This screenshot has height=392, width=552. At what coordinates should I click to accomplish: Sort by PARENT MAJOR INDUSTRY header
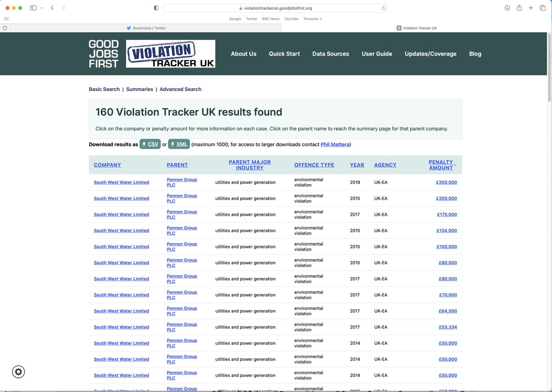[250, 165]
